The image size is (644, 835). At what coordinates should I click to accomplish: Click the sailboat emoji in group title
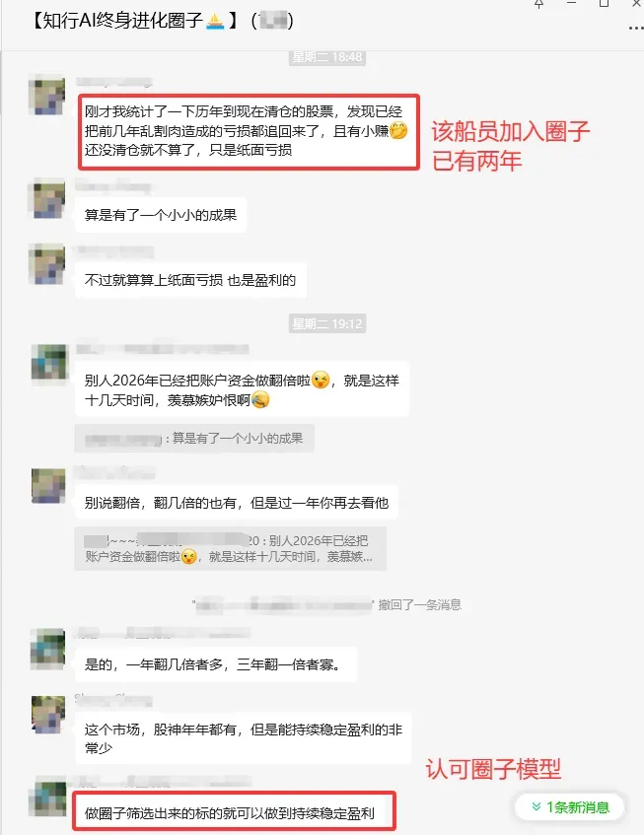click(x=215, y=21)
